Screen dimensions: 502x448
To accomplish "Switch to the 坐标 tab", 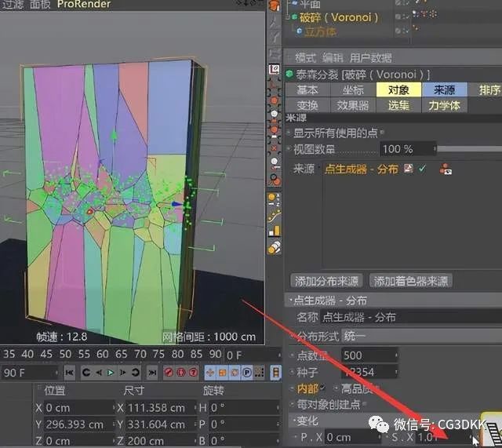I will 353,90.
